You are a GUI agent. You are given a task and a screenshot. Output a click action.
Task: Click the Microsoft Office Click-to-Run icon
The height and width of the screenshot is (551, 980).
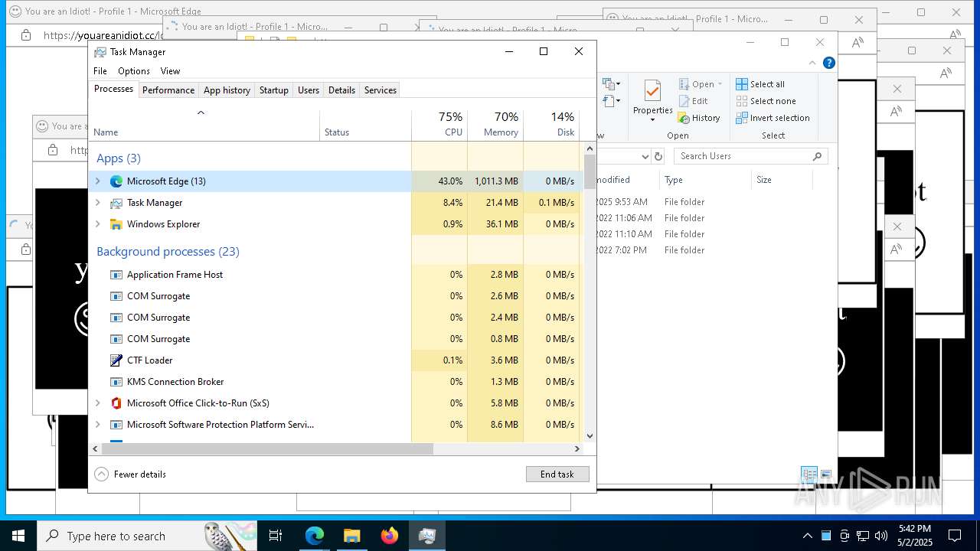click(116, 403)
